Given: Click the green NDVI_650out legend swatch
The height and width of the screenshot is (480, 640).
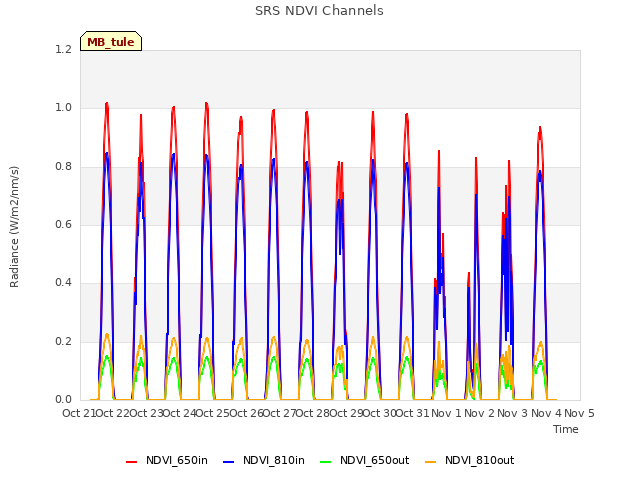Looking at the screenshot, I should pos(326,461).
